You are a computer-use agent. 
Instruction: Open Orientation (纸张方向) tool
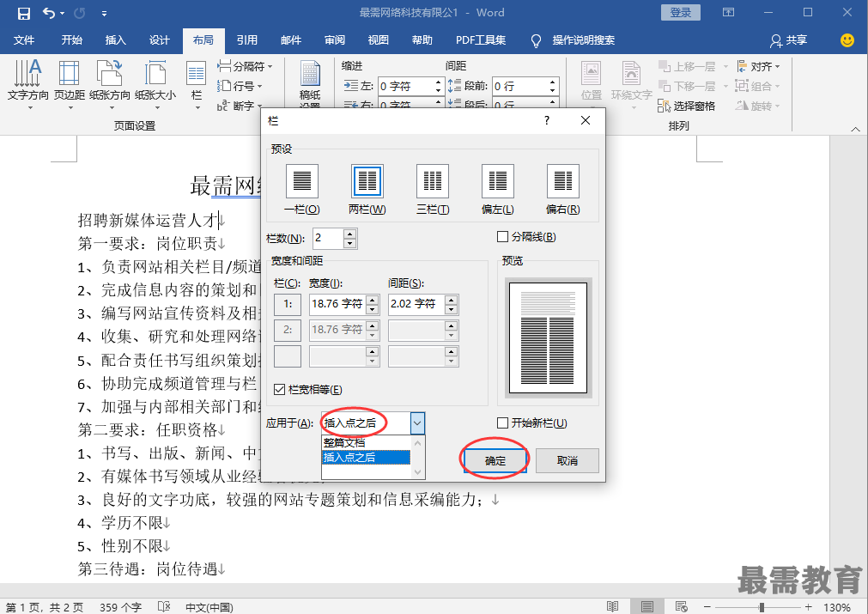click(x=110, y=84)
